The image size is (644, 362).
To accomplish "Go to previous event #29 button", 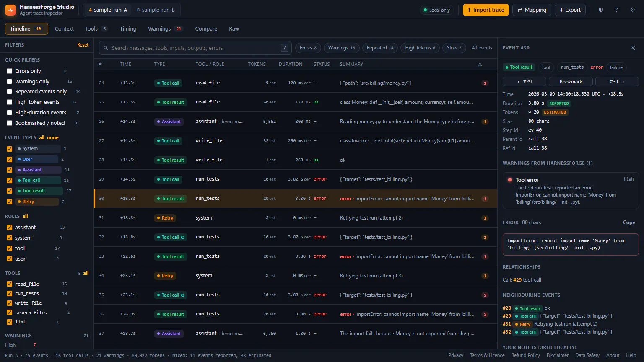I will point(524,82).
